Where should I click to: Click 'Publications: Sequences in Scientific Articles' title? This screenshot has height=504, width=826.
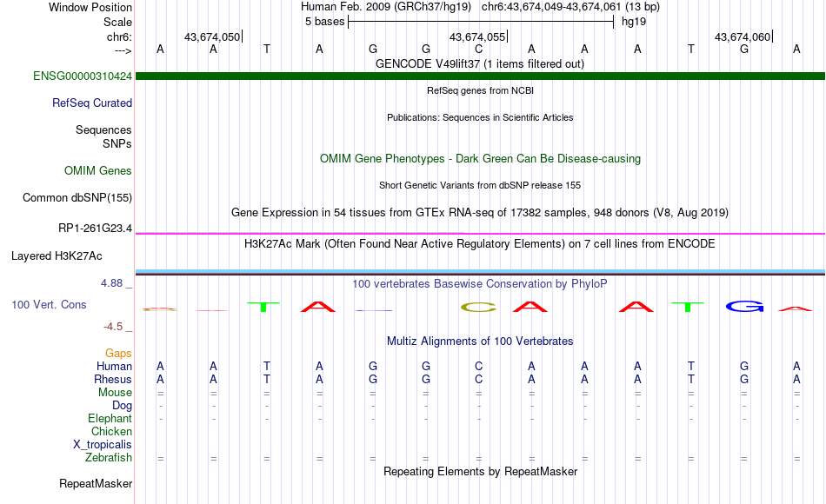coord(480,117)
